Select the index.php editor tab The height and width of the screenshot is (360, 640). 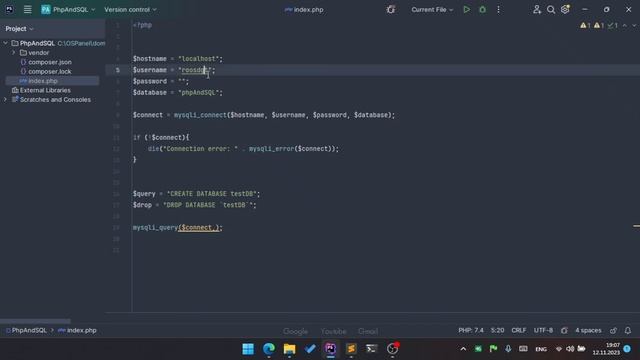pyautogui.click(x=304, y=9)
